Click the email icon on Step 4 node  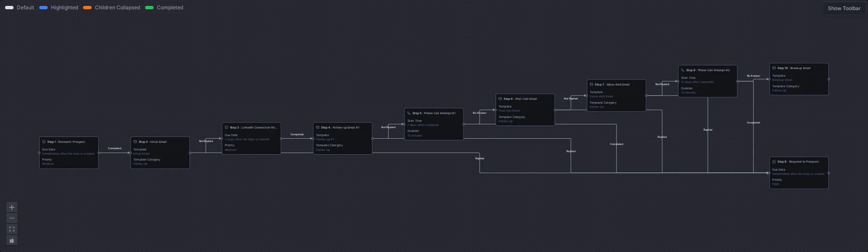(318, 128)
